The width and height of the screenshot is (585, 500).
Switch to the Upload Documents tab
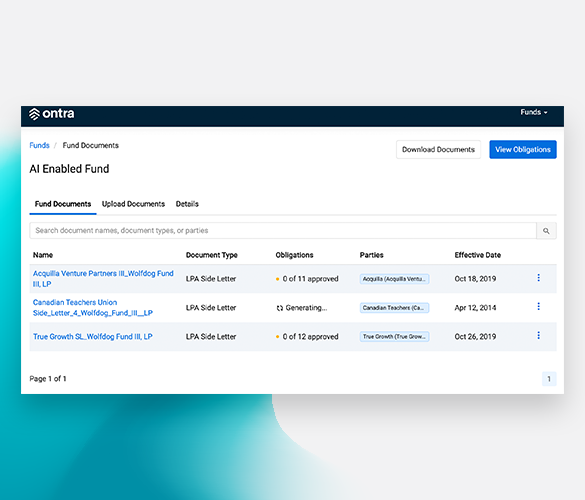[133, 204]
